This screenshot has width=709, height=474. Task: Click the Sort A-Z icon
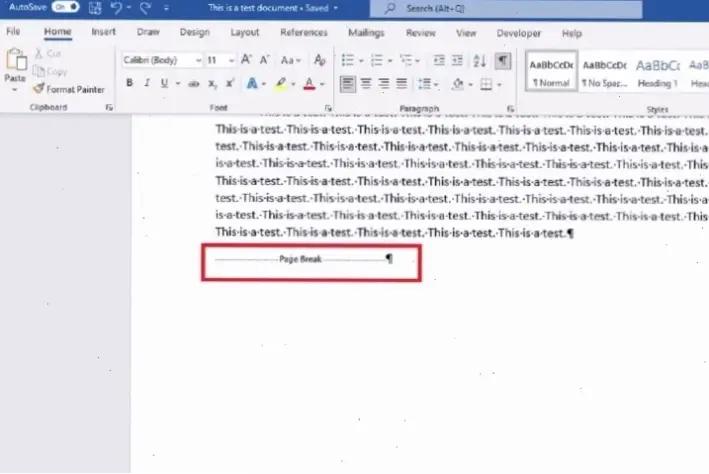click(479, 61)
